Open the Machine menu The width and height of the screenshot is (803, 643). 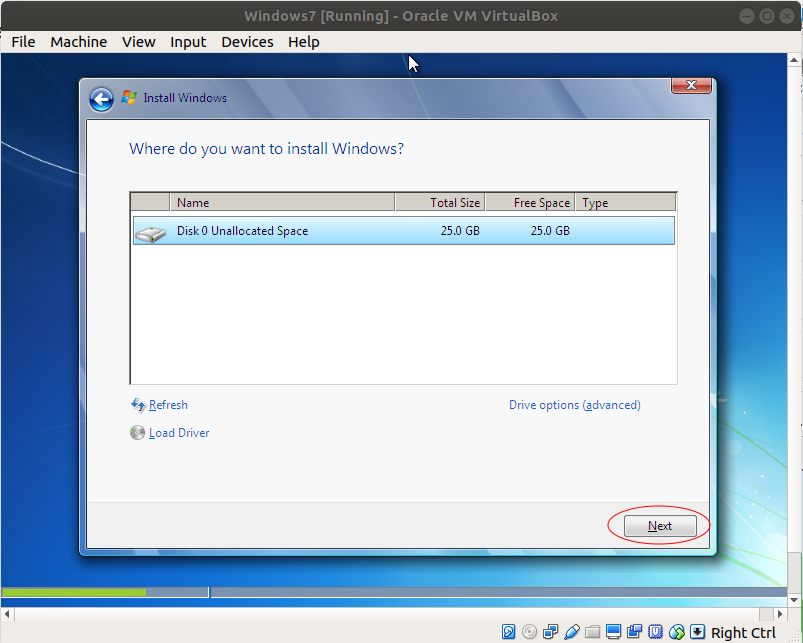[x=78, y=42]
